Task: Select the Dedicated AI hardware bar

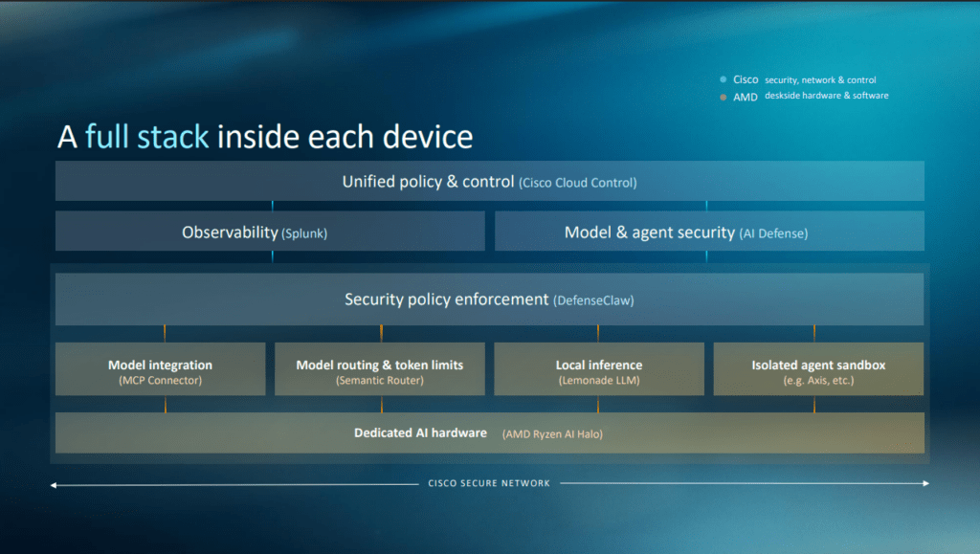Action: coord(489,432)
